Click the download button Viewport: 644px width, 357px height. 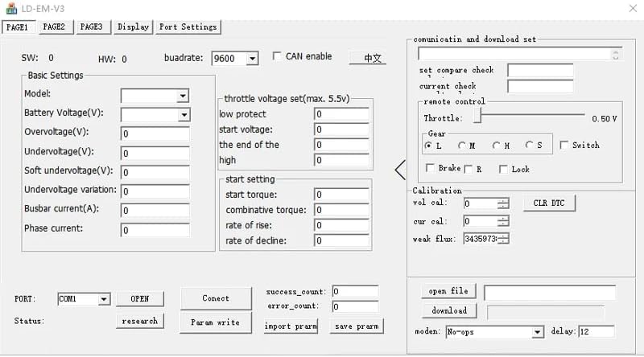point(449,310)
